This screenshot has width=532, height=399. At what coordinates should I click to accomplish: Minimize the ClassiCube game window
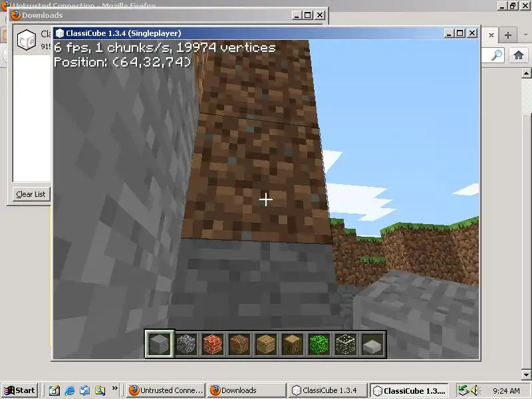450,33
